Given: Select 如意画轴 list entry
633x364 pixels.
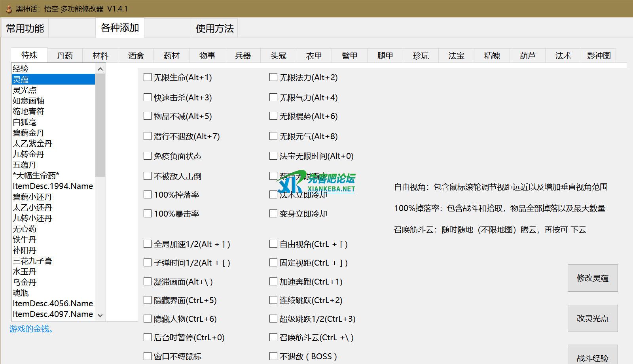Looking at the screenshot, I should (28, 101).
